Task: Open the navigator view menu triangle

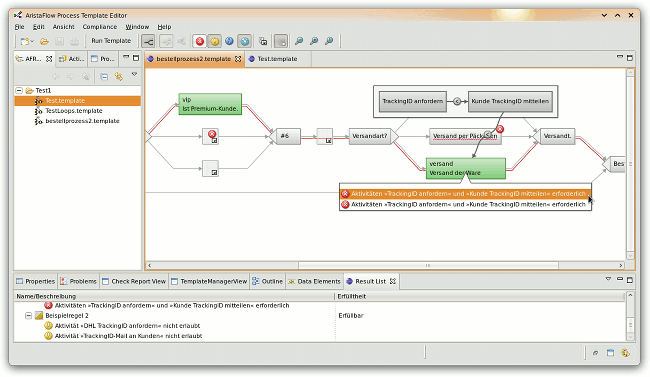Action: [x=134, y=74]
